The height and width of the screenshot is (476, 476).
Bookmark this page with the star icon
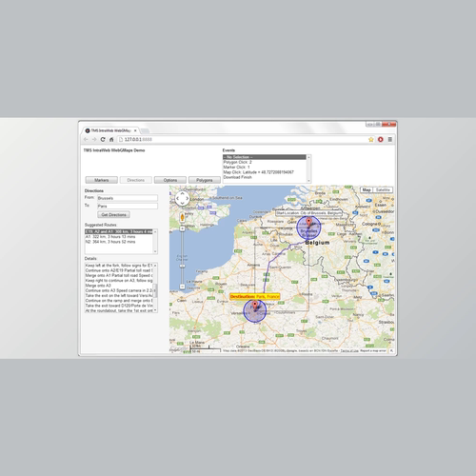point(371,139)
